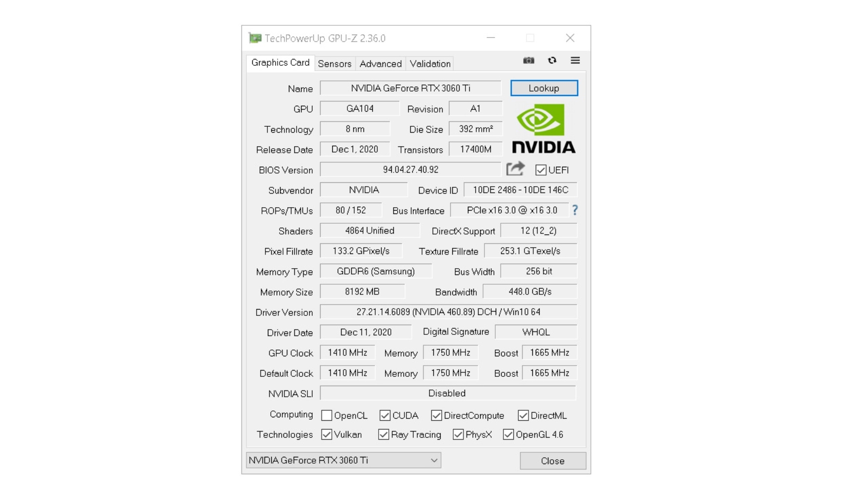Toggle the CUDA checkbox
868x488 pixels.
(x=385, y=415)
